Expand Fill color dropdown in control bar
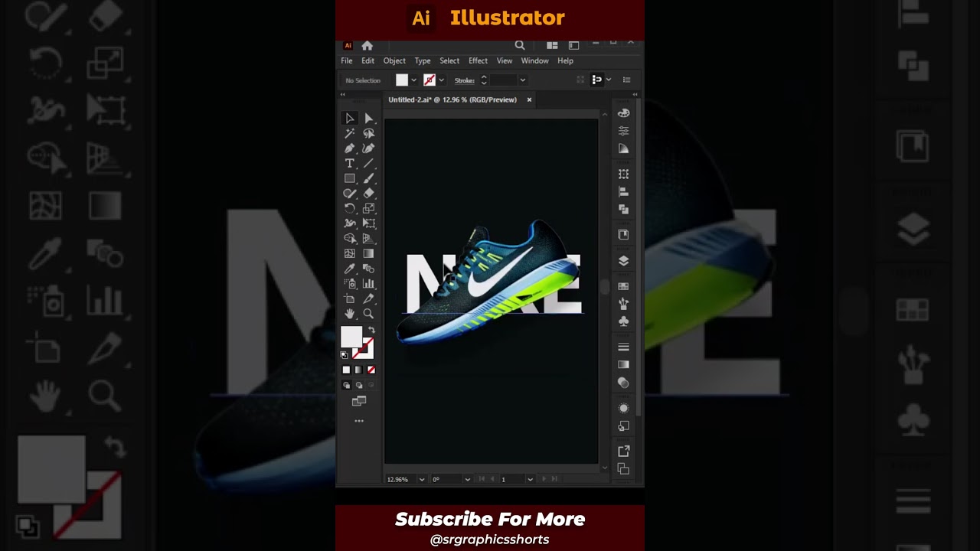The image size is (980, 551). coord(414,80)
